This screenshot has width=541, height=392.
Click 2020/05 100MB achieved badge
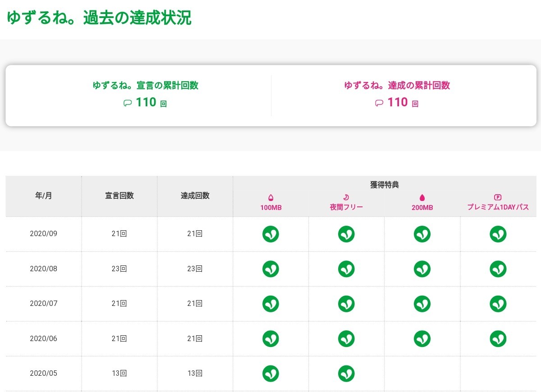270,373
